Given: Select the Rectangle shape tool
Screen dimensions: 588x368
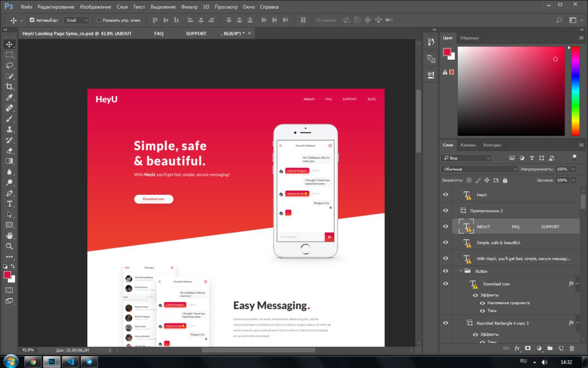Looking at the screenshot, I should [x=9, y=225].
